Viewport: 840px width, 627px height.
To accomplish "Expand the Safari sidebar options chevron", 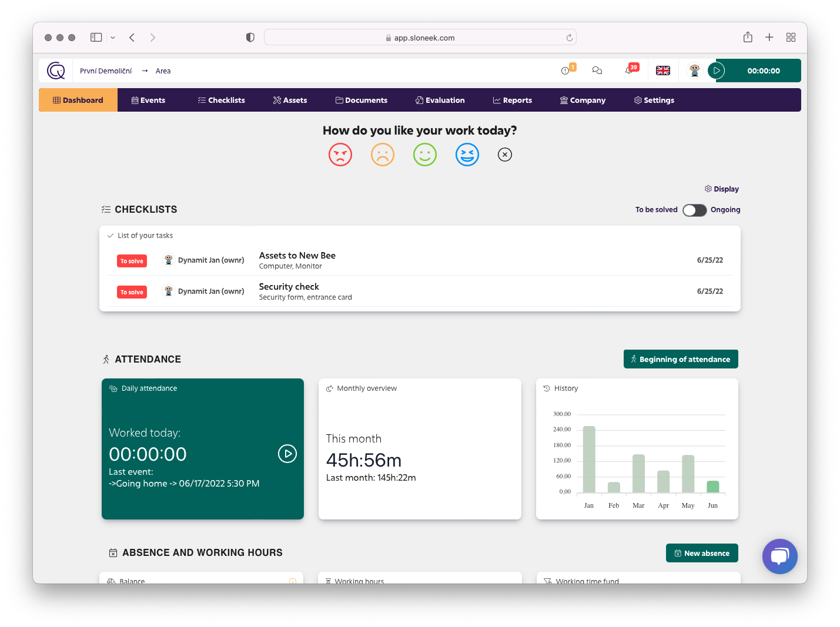I will click(113, 38).
